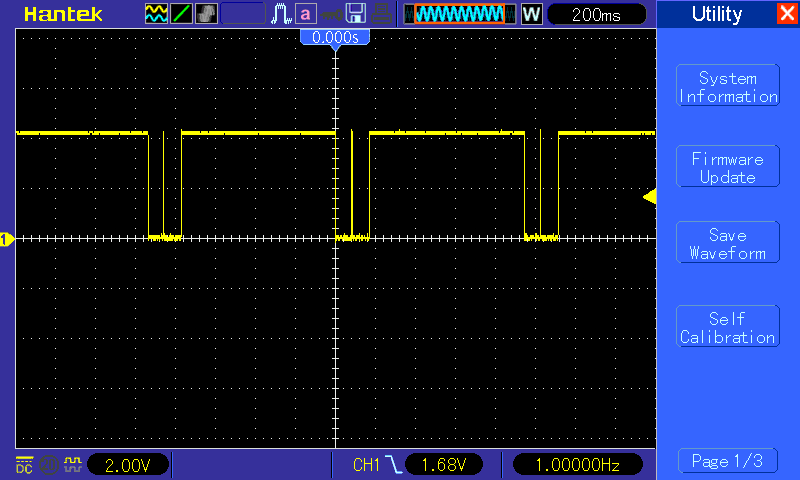Image resolution: width=800 pixels, height=480 pixels.
Task: Click the gray persistence waveform icon
Action: [x=206, y=14]
